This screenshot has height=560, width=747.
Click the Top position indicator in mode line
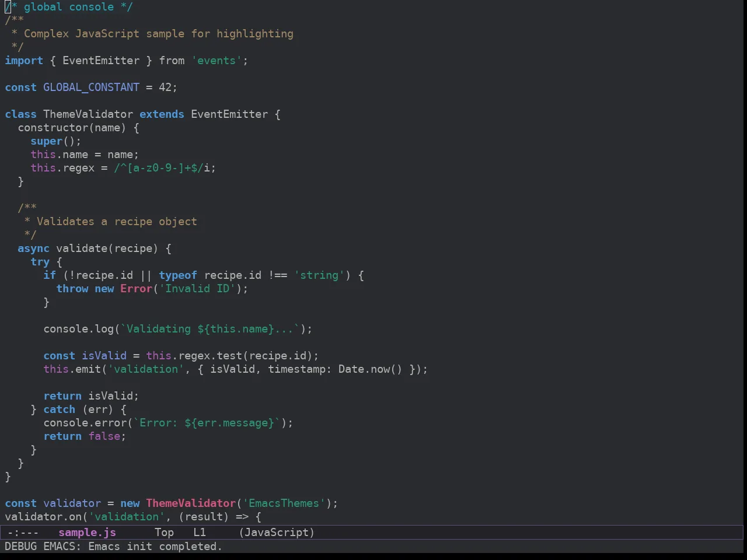point(164,532)
